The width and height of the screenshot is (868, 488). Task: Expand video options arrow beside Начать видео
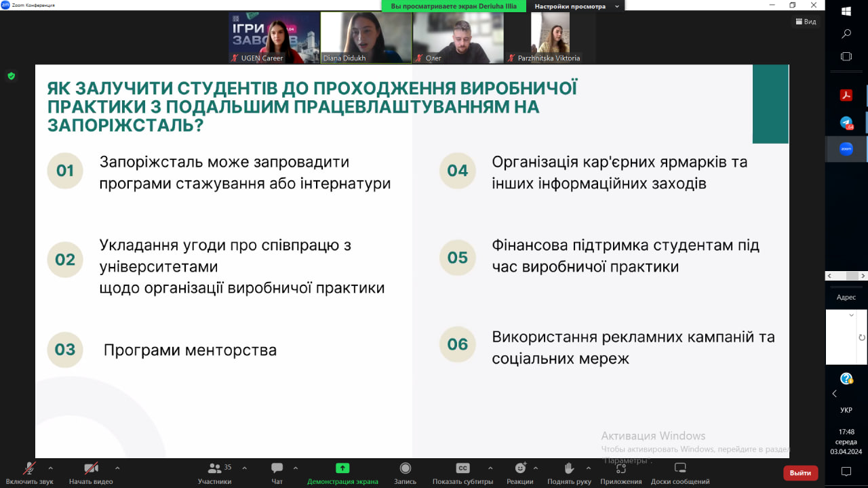[117, 468]
